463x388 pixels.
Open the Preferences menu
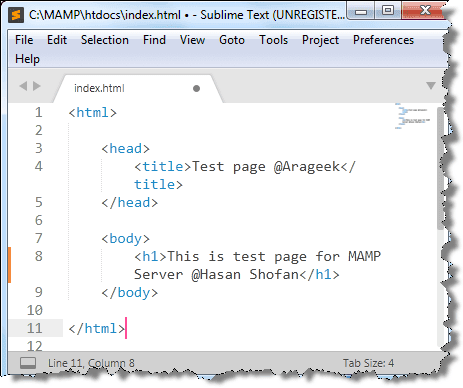coord(383,40)
